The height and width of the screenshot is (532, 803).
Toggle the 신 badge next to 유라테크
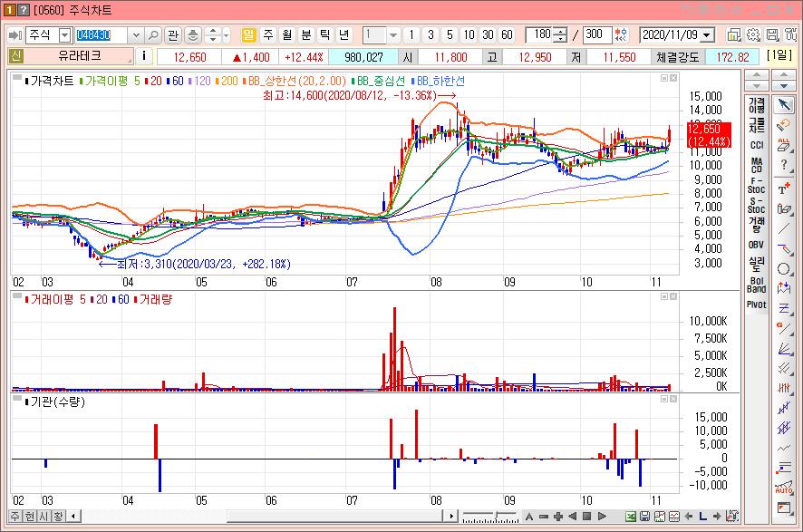pos(16,56)
